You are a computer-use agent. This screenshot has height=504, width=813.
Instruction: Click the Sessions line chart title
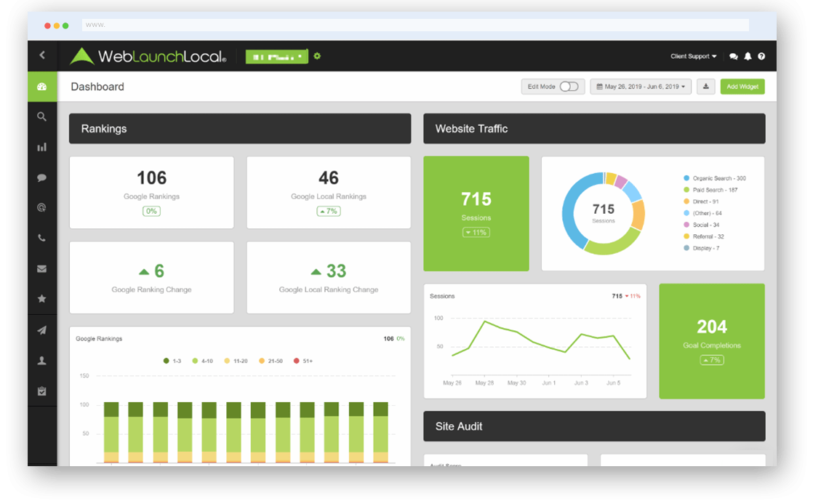[441, 296]
